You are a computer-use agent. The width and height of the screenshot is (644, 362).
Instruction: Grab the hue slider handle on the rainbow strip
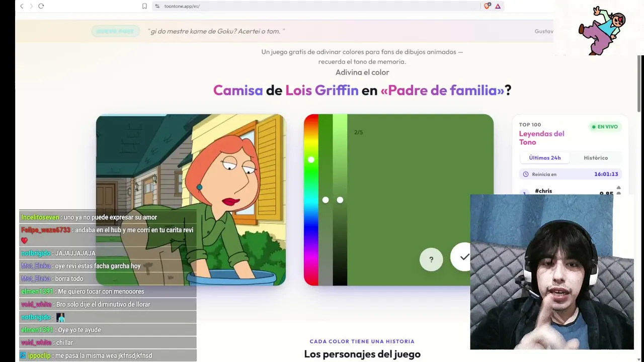(x=311, y=159)
